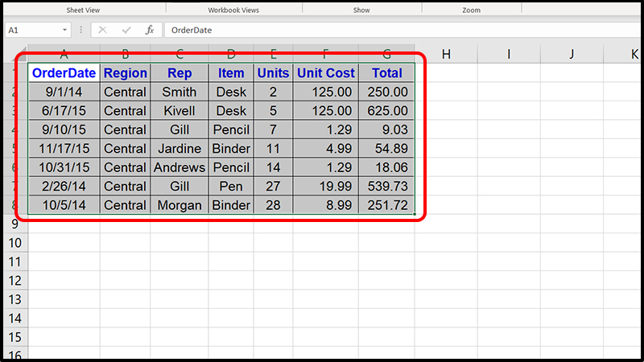Select the Total header cell
The image size is (644, 362).
[x=387, y=72]
